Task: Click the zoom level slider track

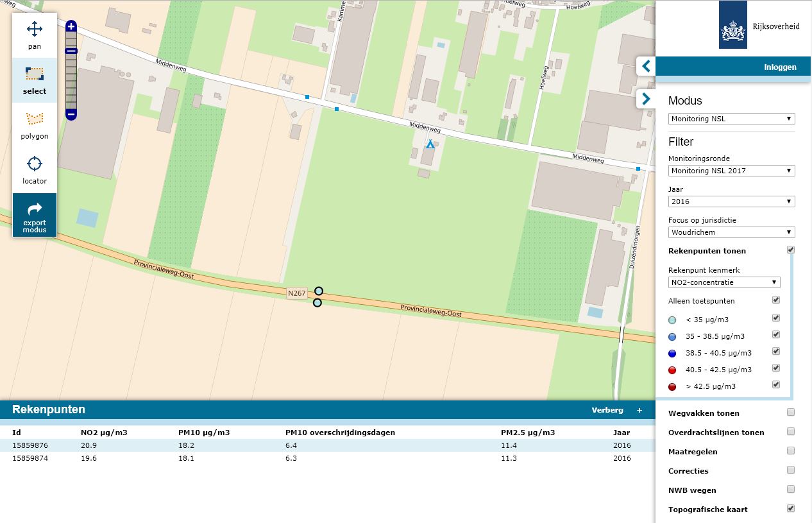Action: pos(71,71)
